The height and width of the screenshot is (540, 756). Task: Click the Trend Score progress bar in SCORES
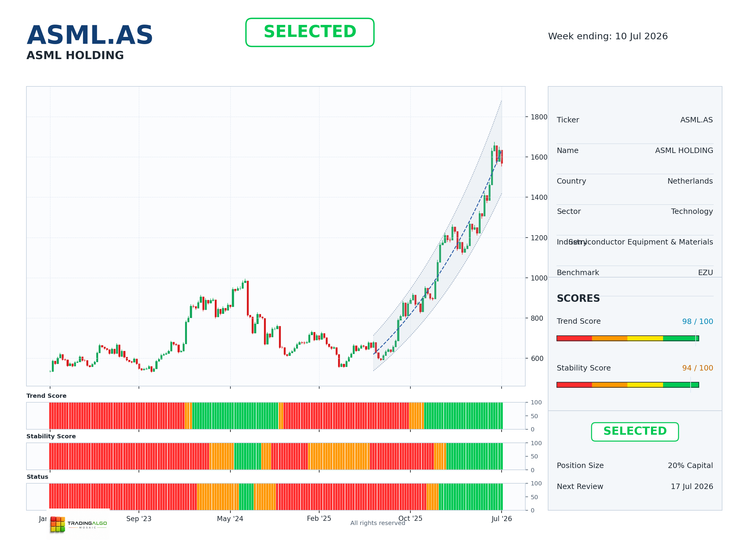pos(628,338)
